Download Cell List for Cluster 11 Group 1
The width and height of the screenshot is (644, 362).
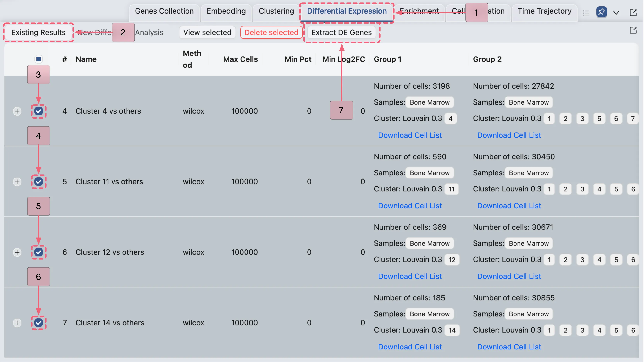[x=410, y=205]
